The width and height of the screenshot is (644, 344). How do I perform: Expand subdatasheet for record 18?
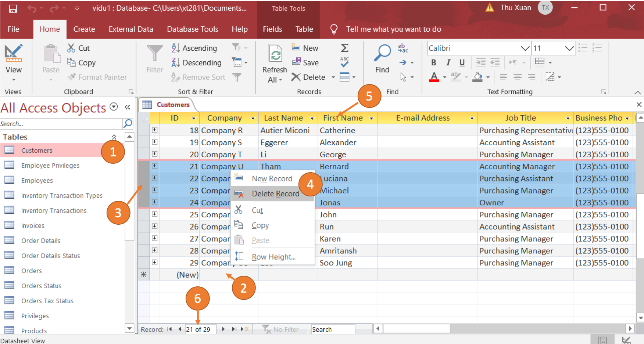(154, 130)
